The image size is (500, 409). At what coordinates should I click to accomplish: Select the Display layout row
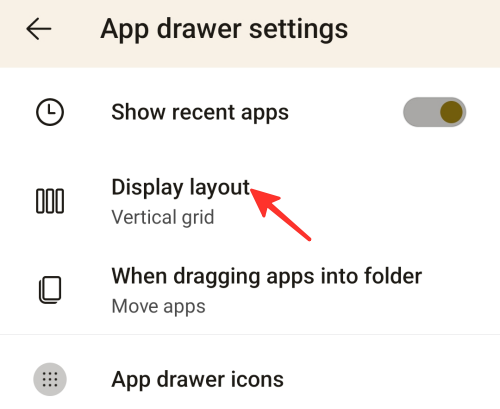coord(250,201)
